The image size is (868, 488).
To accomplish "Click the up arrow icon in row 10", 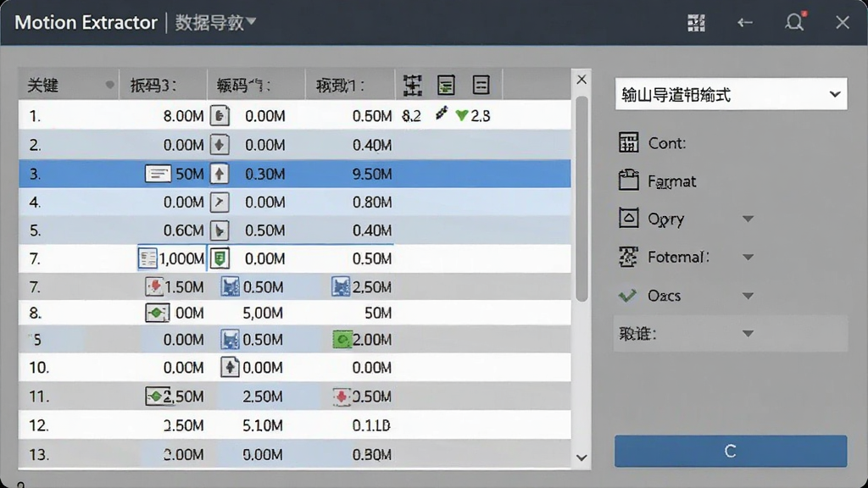I will tap(230, 367).
